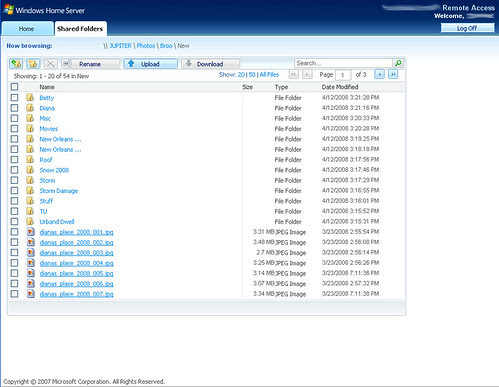Check the box for Betty folder
Viewport: 499px width, 387px height.
(14, 98)
